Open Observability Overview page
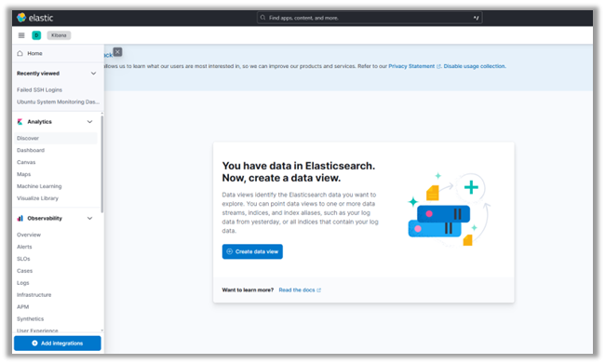Image resolution: width=605 pixels, height=364 pixels. pos(29,235)
